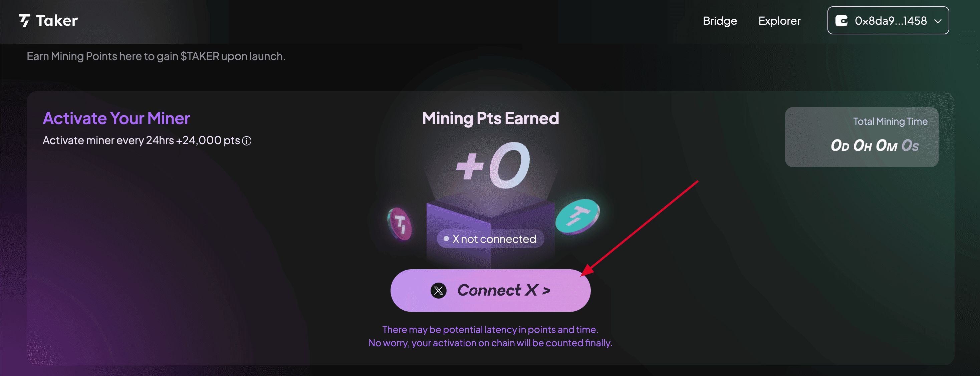Click the Activate Your Miner heading
The width and height of the screenshot is (980, 376).
116,118
